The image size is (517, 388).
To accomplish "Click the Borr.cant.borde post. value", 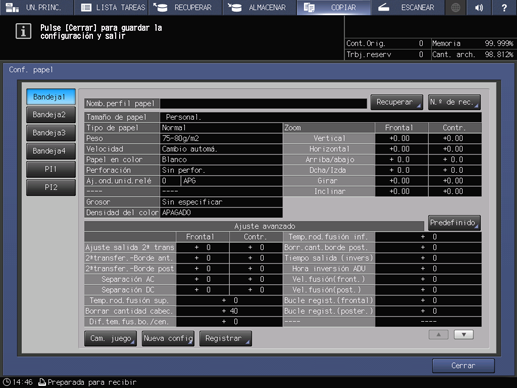I will pos(428,247).
